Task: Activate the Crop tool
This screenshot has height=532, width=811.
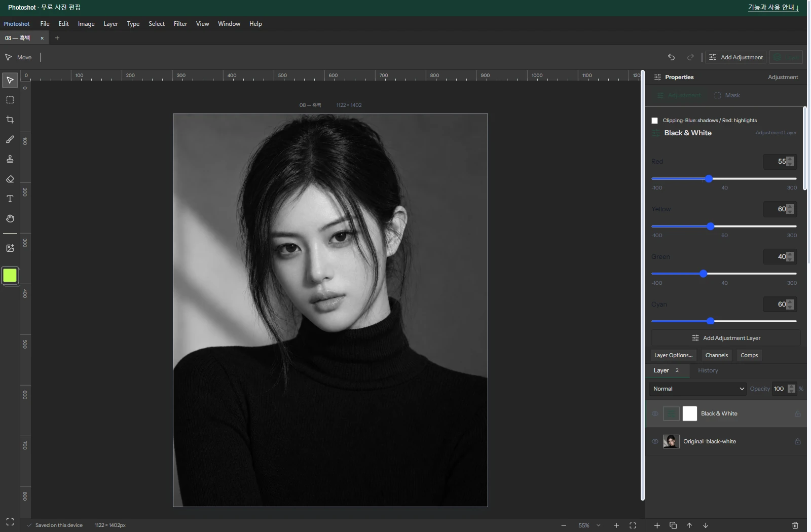Action: tap(10, 120)
